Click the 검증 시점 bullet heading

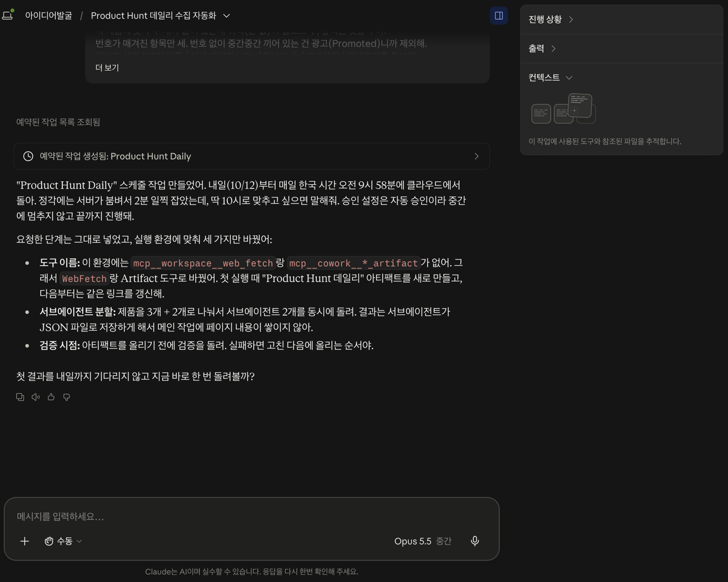pos(60,346)
